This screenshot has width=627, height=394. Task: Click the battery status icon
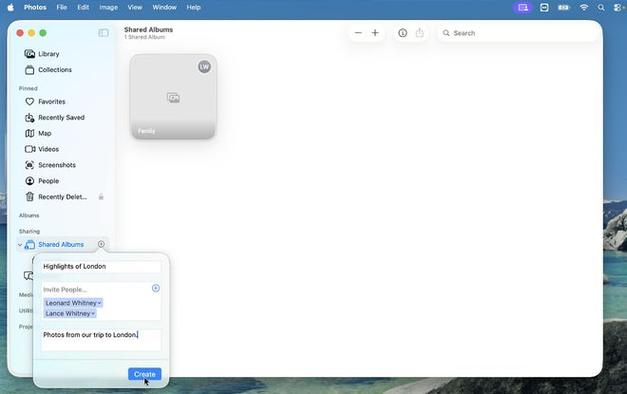coord(564,8)
